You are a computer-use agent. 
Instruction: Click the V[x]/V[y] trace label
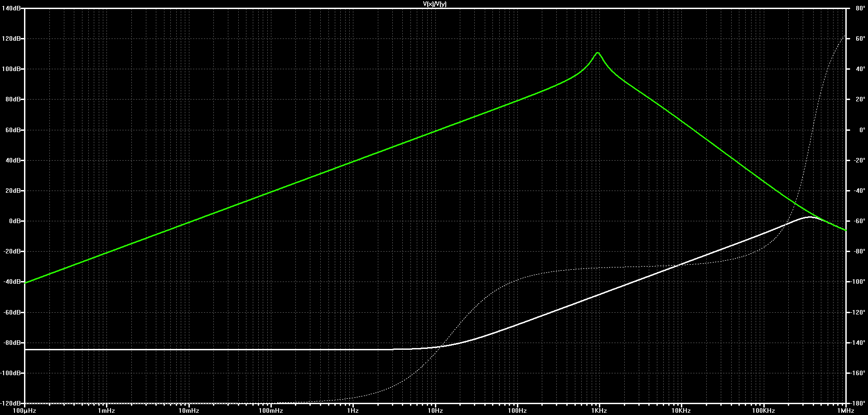[x=434, y=4]
